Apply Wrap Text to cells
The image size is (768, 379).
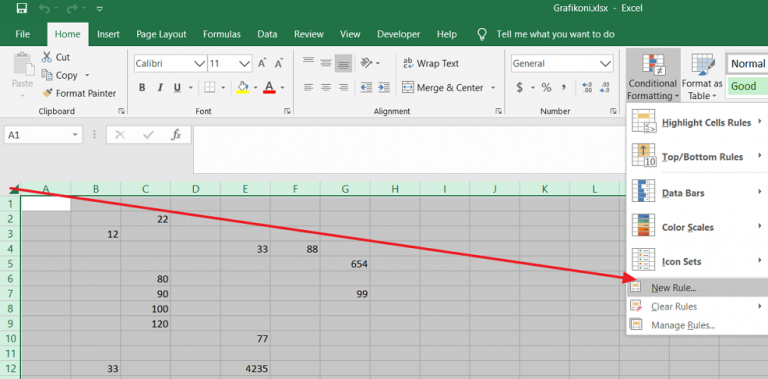(431, 63)
